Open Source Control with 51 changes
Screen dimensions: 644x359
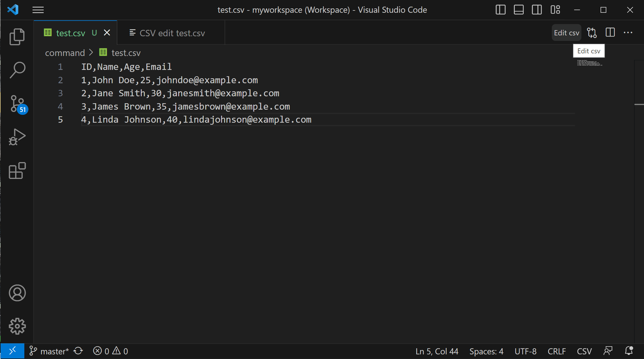click(18, 104)
